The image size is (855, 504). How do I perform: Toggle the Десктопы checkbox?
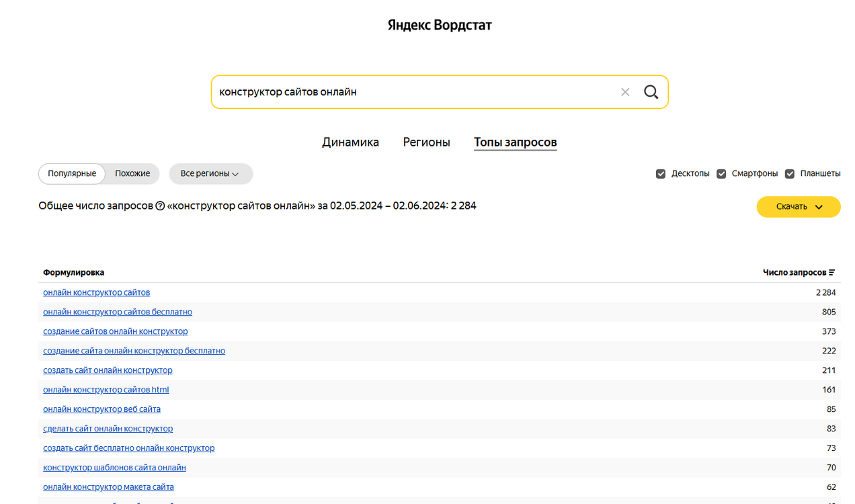point(661,173)
